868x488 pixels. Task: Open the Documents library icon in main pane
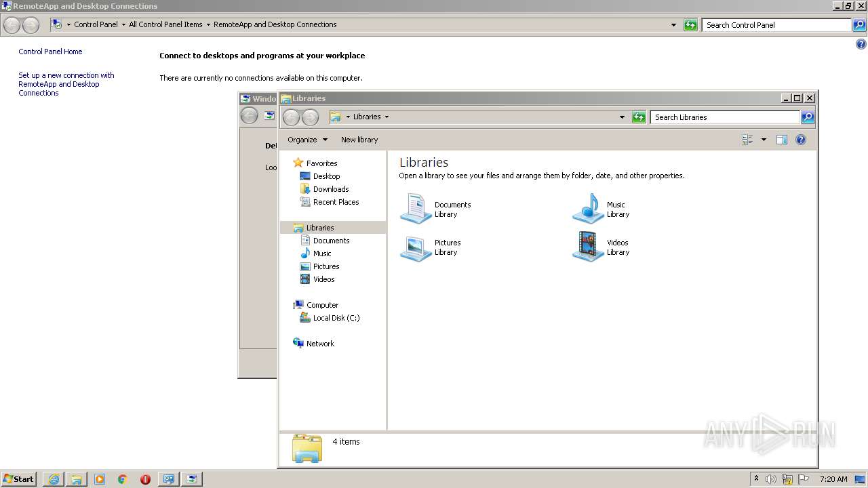416,209
